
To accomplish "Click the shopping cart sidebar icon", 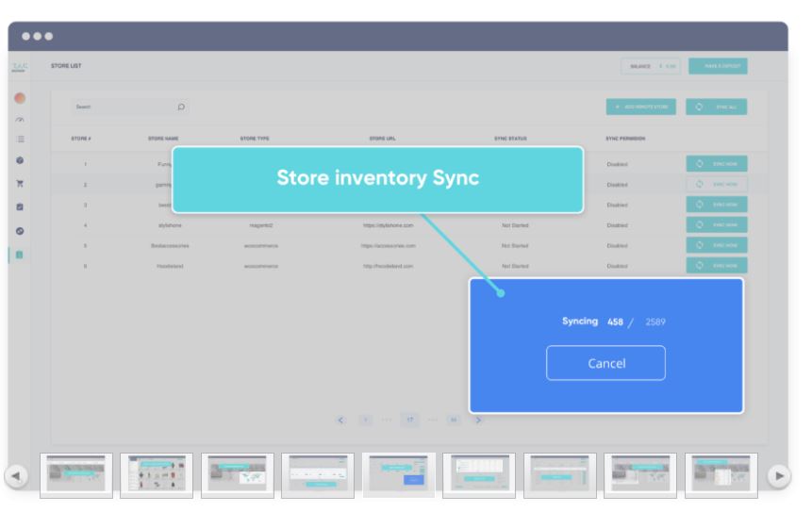I will click(20, 184).
